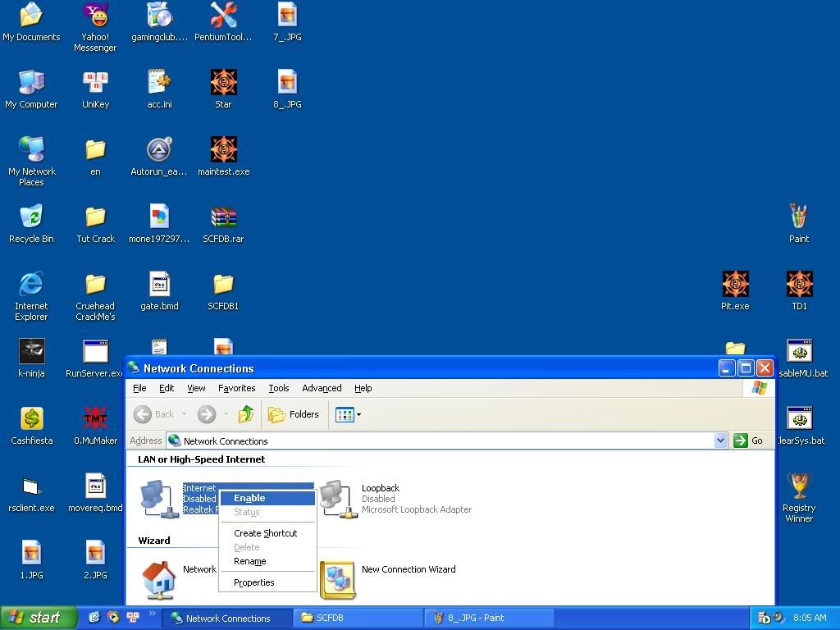Select the PentiumTool desktop icon
The height and width of the screenshot is (630, 840).
(223, 21)
